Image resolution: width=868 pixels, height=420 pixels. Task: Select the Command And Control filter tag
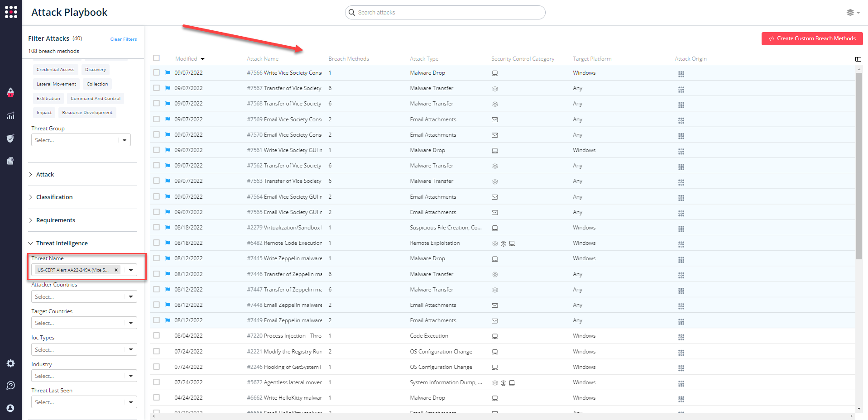pos(95,98)
